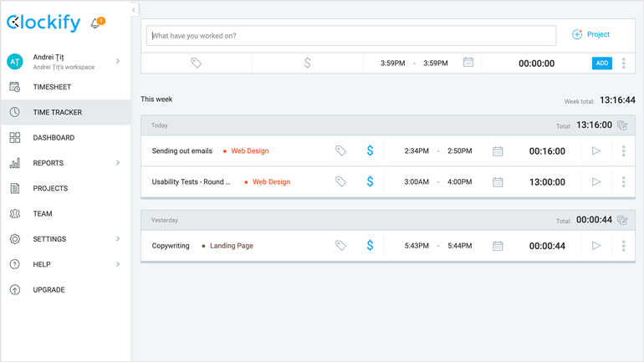Click Web Design project on Usability Tests

point(271,181)
